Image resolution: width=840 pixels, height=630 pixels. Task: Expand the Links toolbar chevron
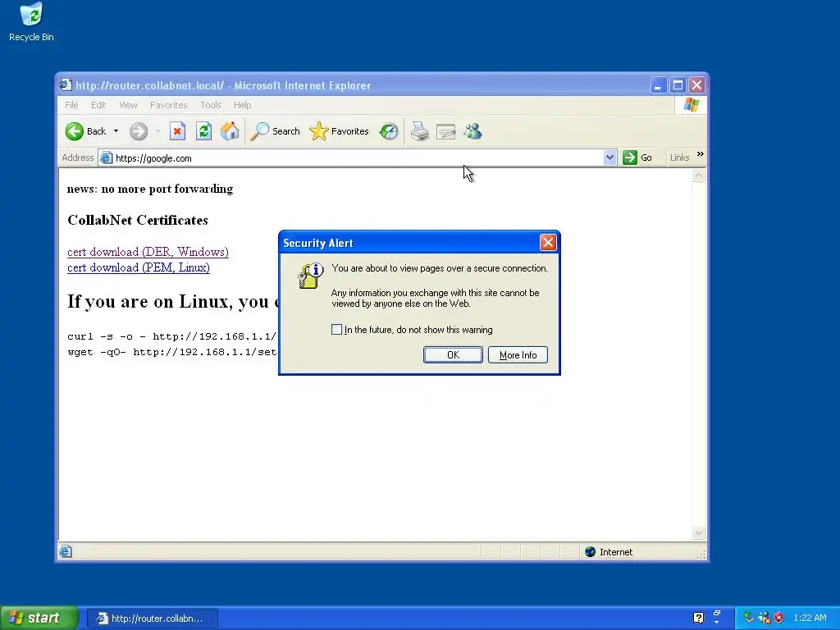(701, 154)
